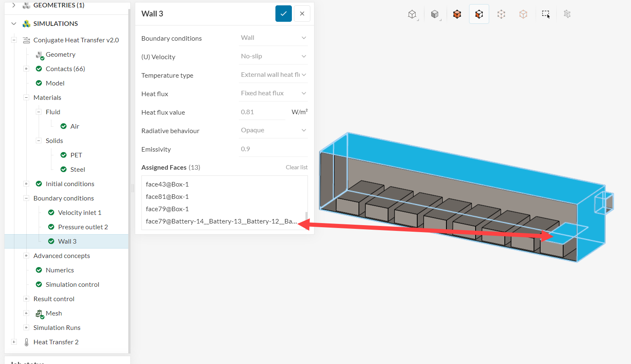Click the Assigned Faces list scrollbar

tap(306, 214)
